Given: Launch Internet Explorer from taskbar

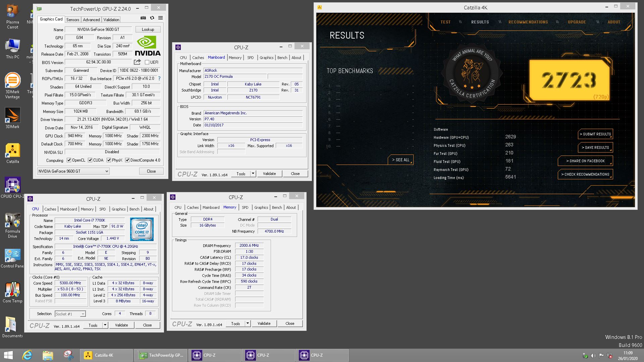Looking at the screenshot, I should click(28, 355).
